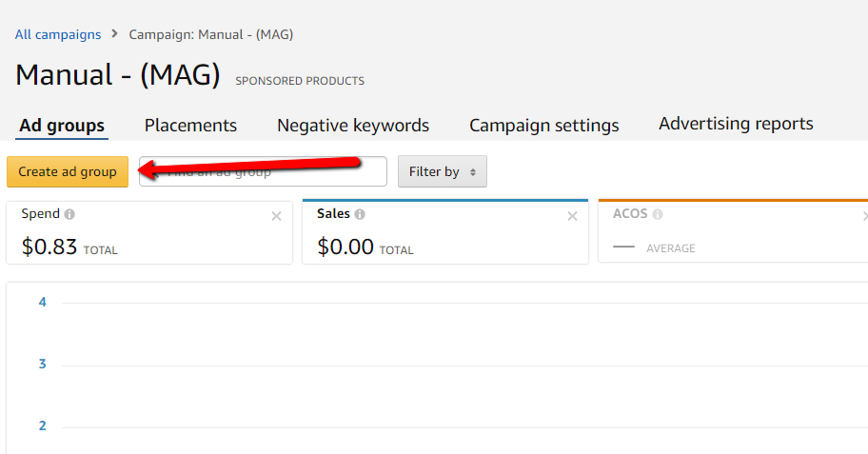The image size is (868, 454).
Task: Click the Spend info icon
Action: [70, 214]
